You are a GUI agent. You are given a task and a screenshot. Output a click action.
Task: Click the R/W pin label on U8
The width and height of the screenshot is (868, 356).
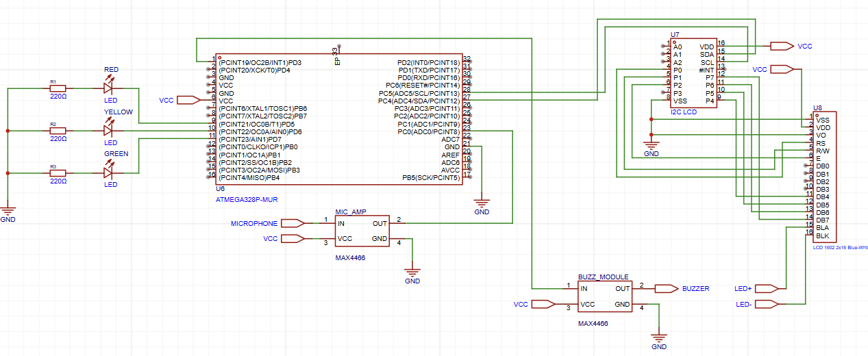(823, 151)
